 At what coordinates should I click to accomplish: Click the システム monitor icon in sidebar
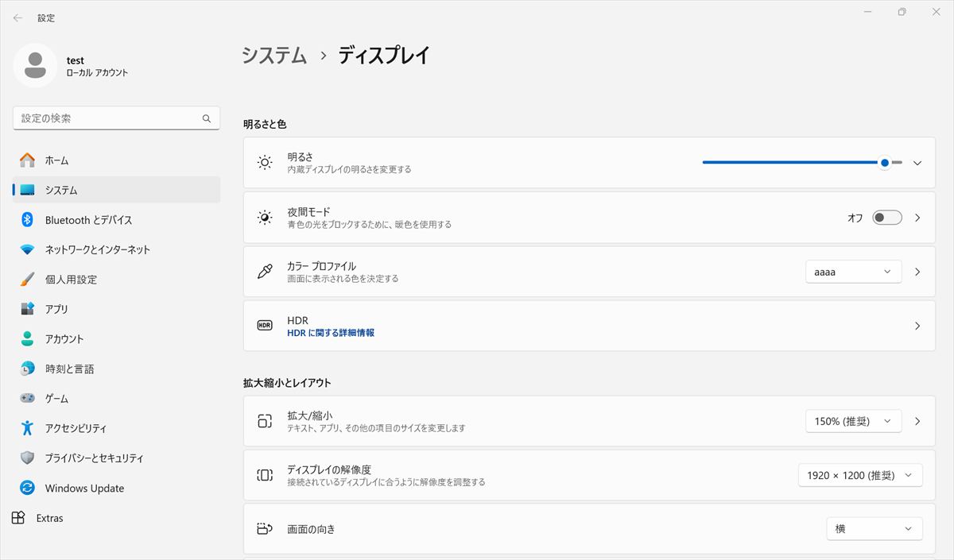point(28,191)
